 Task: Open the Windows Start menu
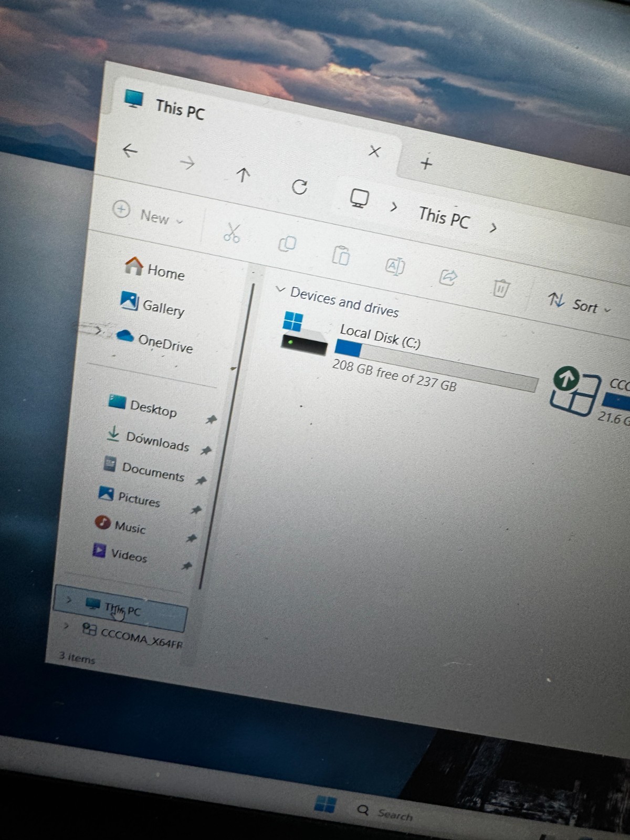coord(325,804)
